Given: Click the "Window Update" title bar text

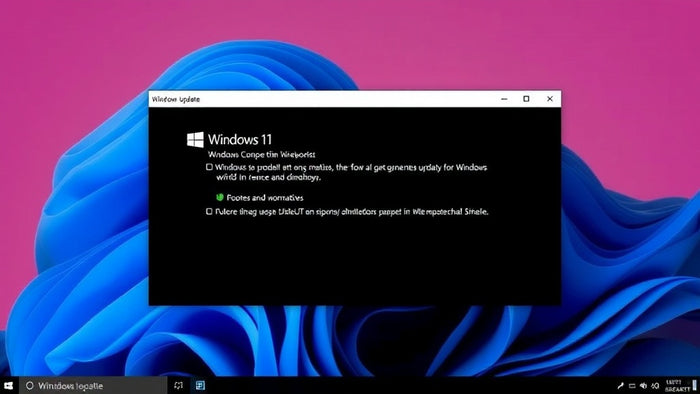Looking at the screenshot, I should pos(176,99).
